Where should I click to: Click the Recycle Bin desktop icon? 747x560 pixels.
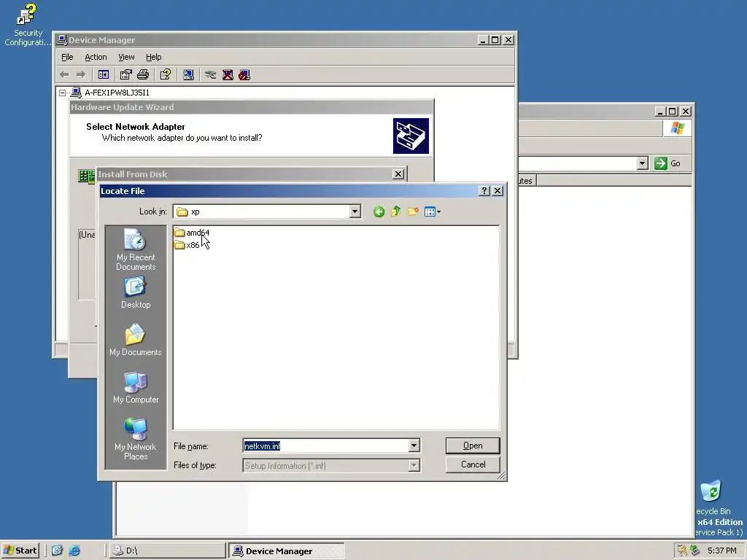(712, 498)
